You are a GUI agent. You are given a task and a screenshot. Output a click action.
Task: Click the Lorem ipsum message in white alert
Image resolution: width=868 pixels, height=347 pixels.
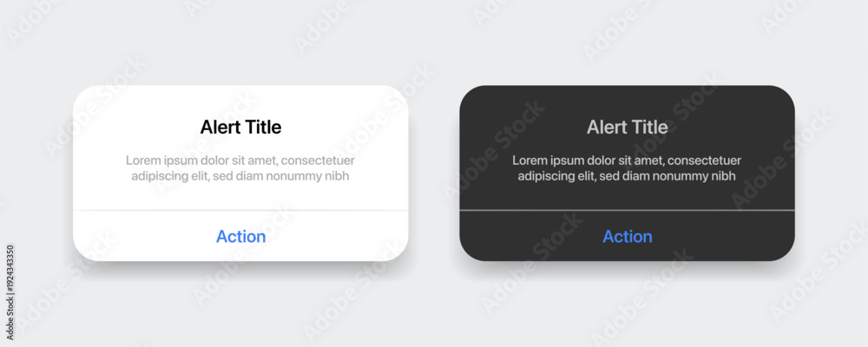pos(240,168)
